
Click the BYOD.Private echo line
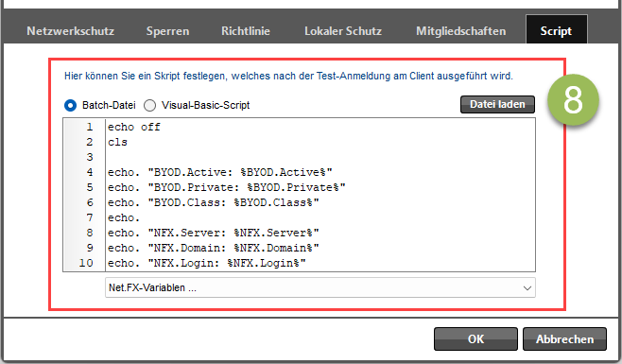click(227, 187)
